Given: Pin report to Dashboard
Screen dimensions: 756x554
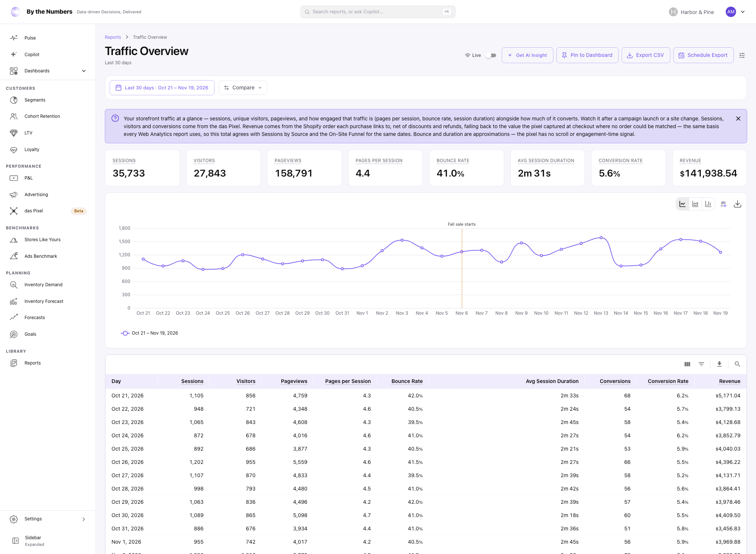Looking at the screenshot, I should click(587, 55).
